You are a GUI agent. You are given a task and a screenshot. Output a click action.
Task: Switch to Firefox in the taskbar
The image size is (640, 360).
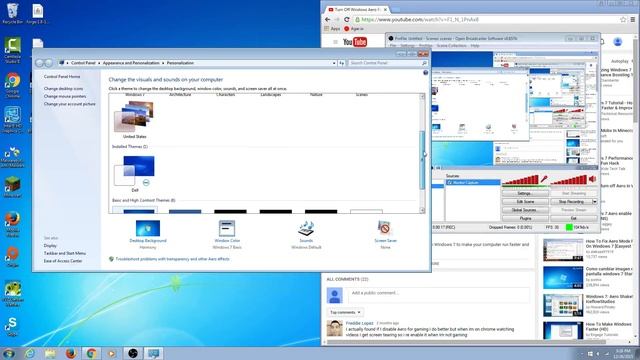coord(71,353)
